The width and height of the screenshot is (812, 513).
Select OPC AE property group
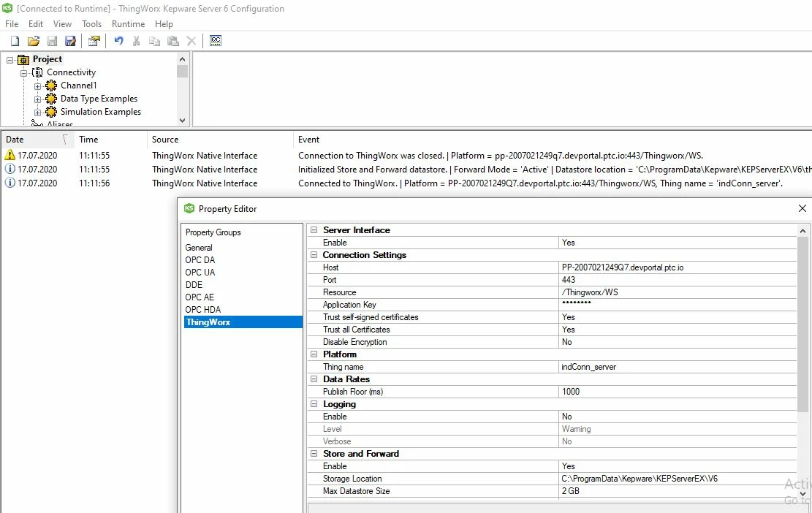(200, 297)
